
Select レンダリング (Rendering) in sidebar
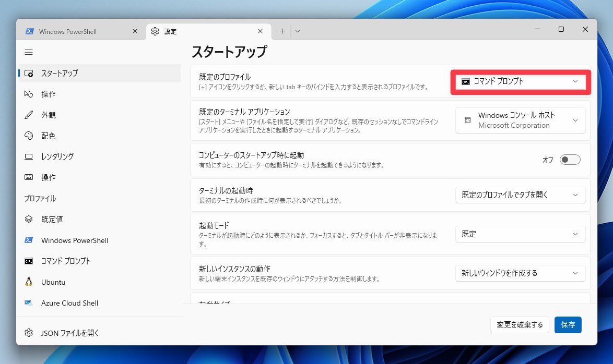pyautogui.click(x=57, y=156)
